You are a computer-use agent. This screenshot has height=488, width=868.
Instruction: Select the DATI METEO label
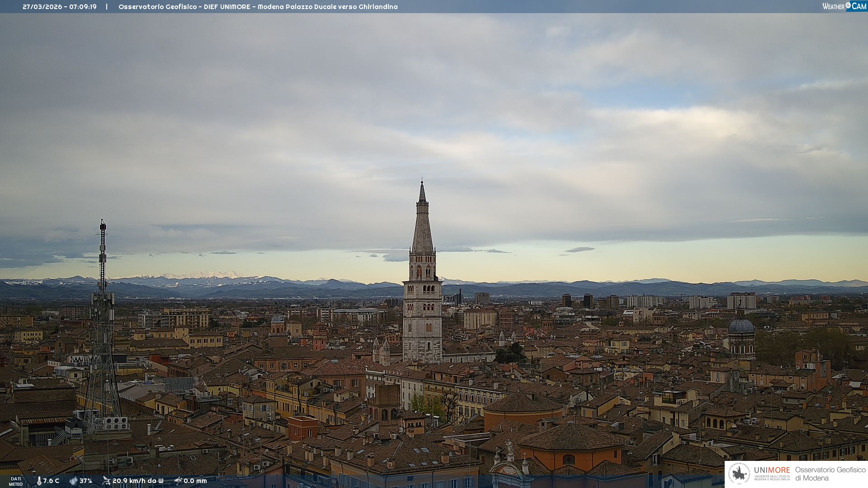point(16,481)
